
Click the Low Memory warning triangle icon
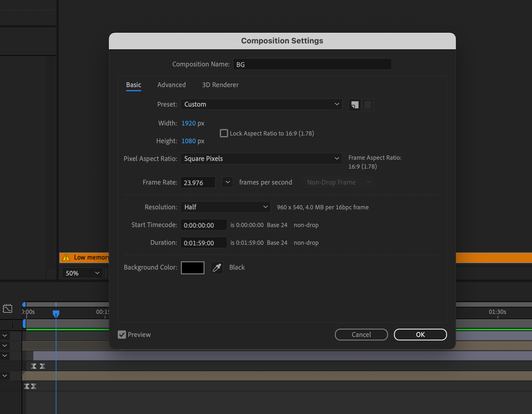coord(66,257)
